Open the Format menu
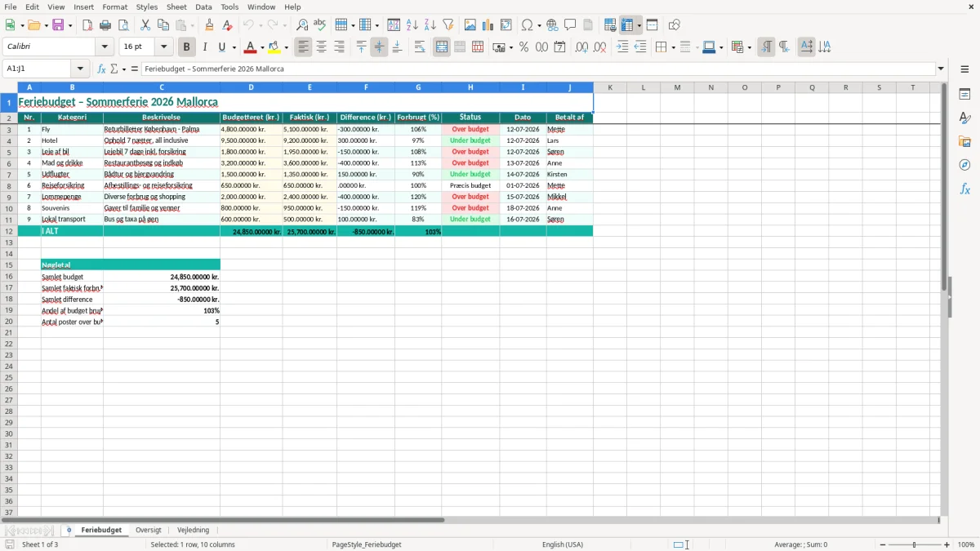Viewport: 980px width, 551px height. (115, 7)
